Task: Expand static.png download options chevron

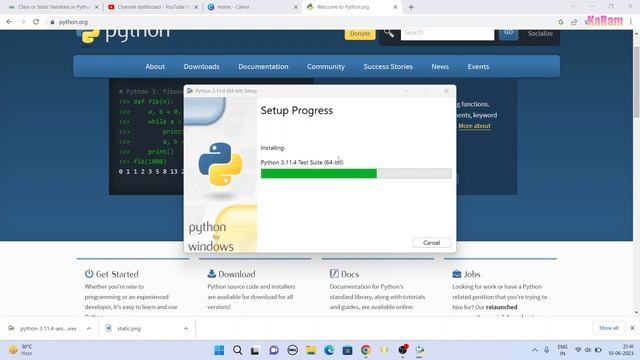Action: (186, 328)
